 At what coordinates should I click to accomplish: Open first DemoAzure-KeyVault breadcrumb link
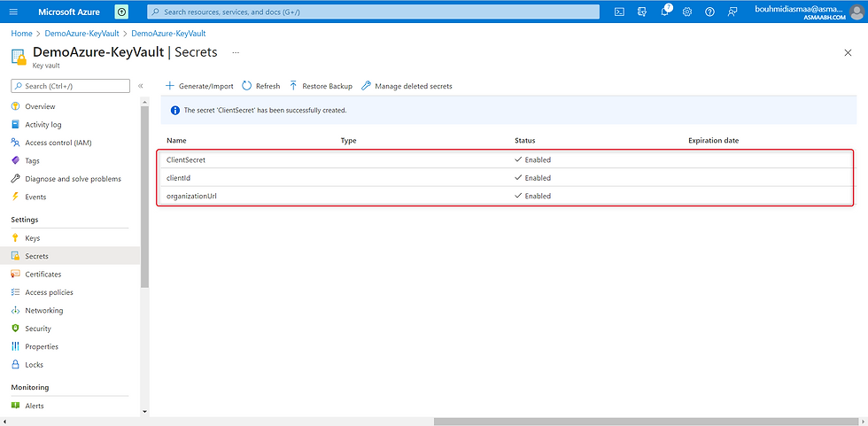(81, 33)
